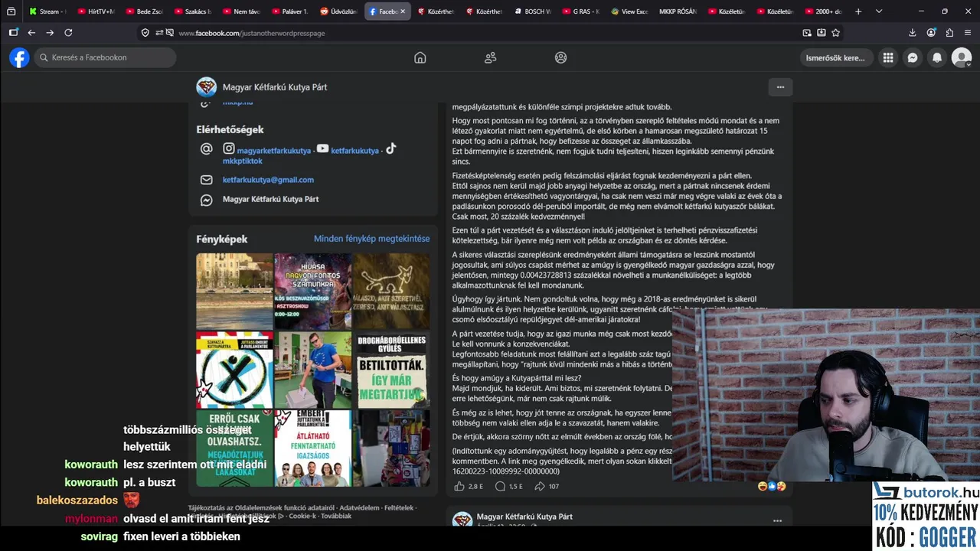Switch to the MKKP RÓSÁN tab
The image size is (980, 551).
point(678,11)
